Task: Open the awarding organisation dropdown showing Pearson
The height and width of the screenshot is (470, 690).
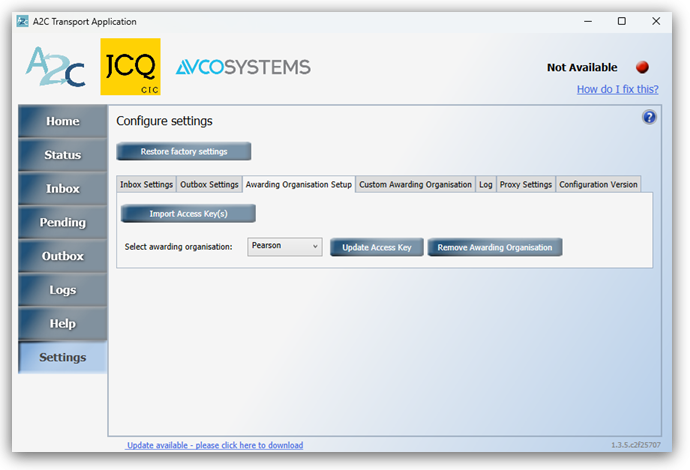Action: pyautogui.click(x=285, y=246)
